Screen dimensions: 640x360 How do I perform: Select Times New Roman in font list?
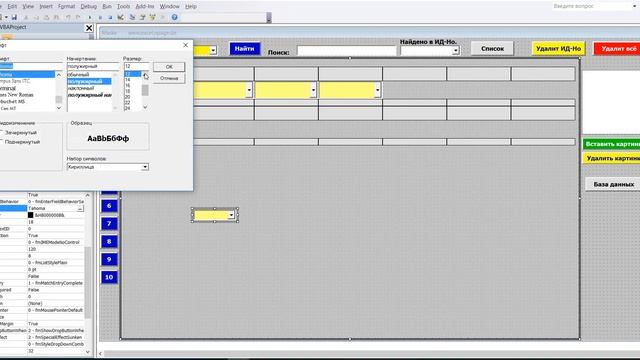point(17,95)
